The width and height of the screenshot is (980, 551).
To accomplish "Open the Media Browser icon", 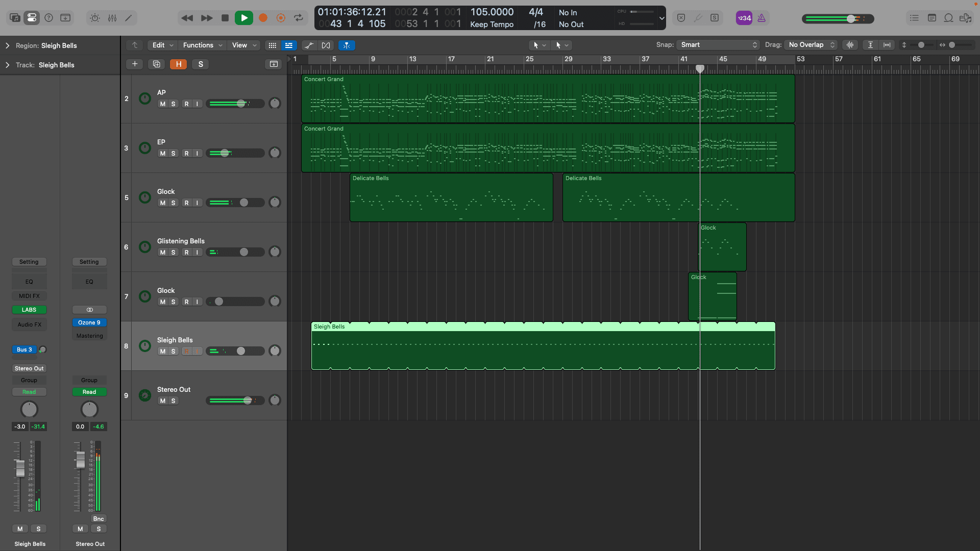I will coord(965,18).
